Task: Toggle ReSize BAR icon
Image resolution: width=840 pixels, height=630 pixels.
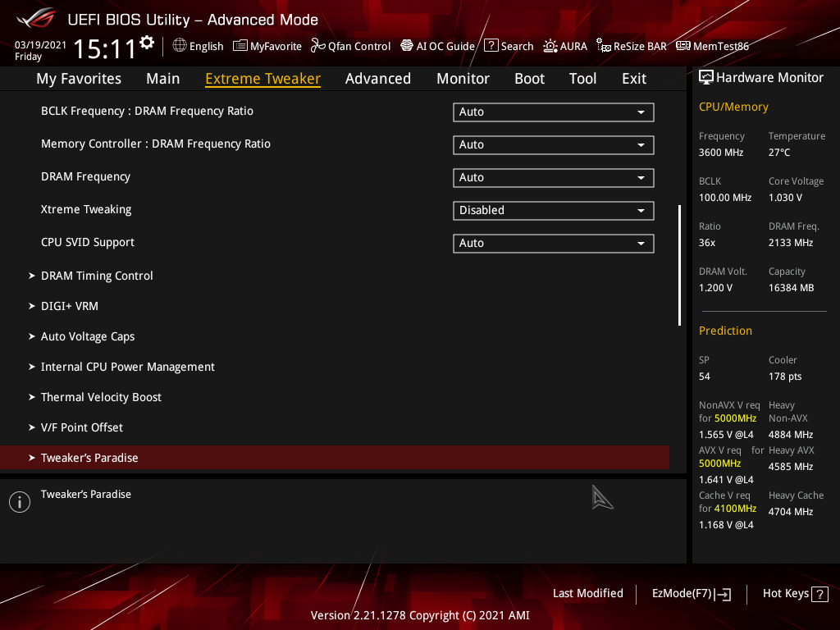Action: (x=604, y=46)
